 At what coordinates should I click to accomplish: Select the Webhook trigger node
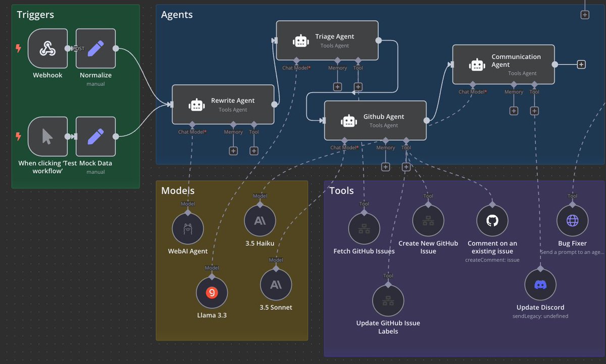point(47,48)
